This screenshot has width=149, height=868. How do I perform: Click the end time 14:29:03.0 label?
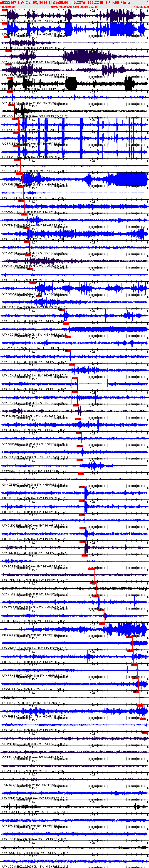coord(141,7)
